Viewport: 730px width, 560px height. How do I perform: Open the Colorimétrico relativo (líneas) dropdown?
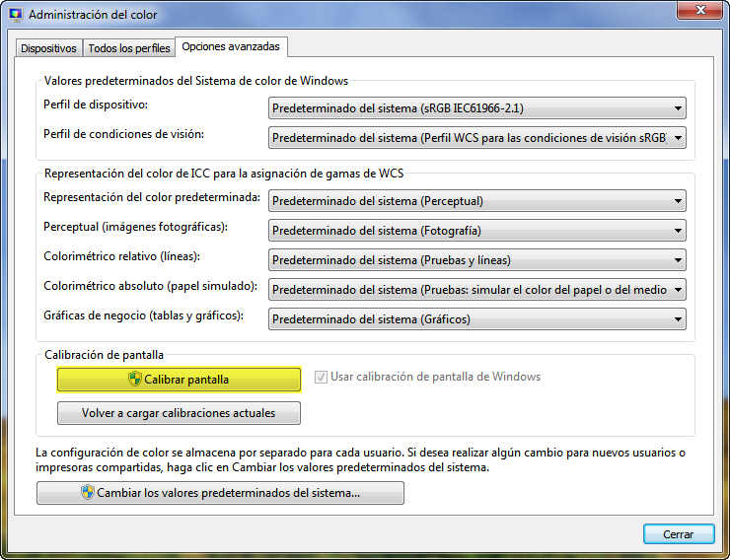[477, 260]
